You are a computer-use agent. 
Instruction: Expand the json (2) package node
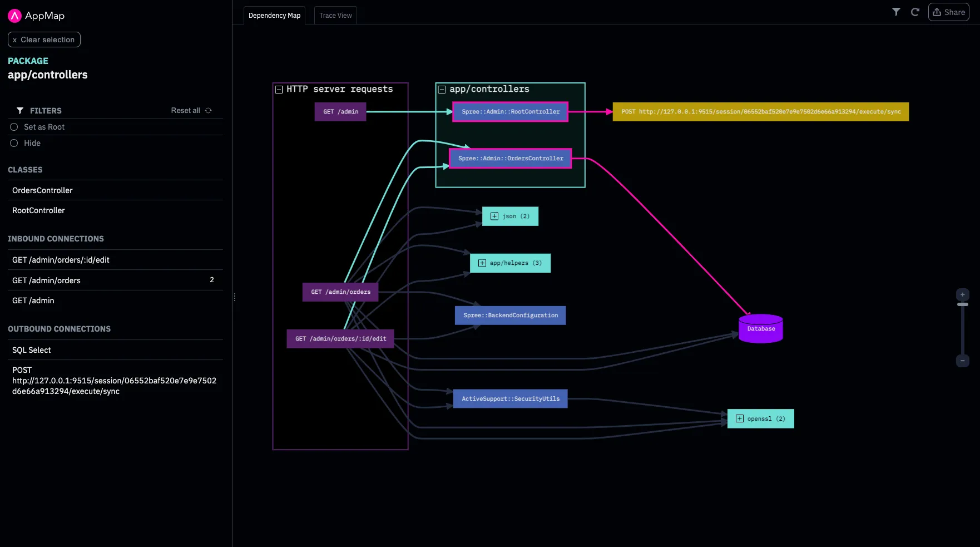[494, 216]
